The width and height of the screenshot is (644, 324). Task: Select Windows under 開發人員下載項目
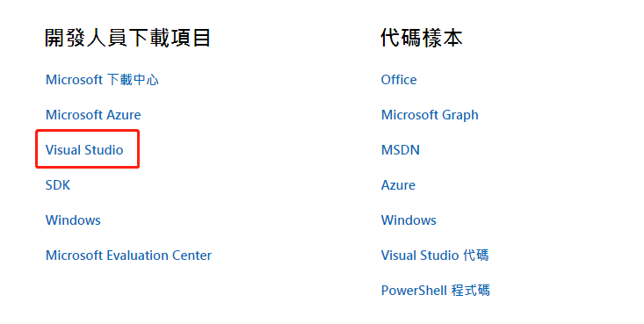pos(73,220)
